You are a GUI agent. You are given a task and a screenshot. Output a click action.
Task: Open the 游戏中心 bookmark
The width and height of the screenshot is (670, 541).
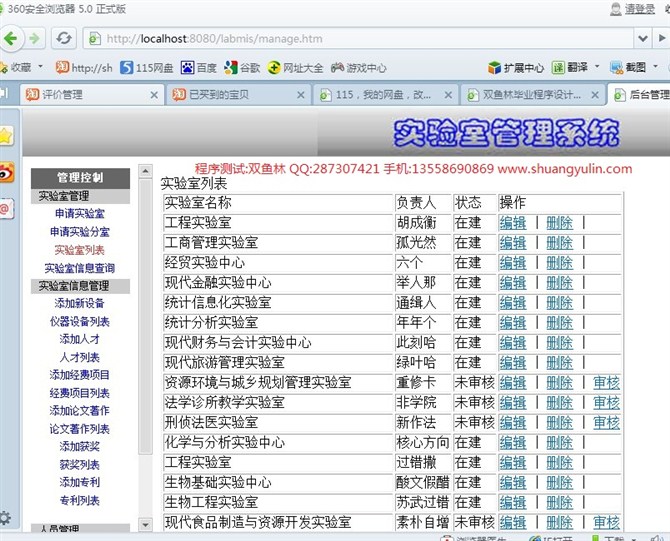(359, 68)
